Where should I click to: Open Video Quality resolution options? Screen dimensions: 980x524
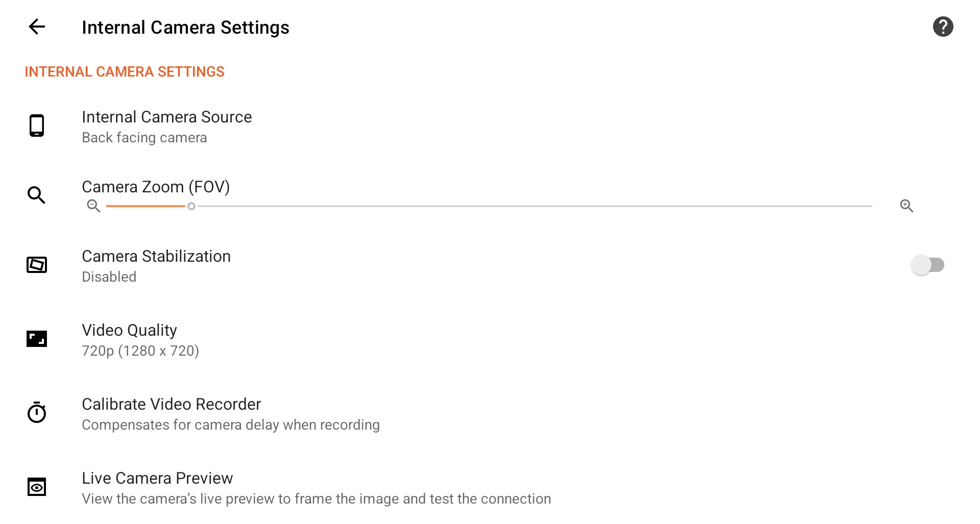tap(129, 330)
